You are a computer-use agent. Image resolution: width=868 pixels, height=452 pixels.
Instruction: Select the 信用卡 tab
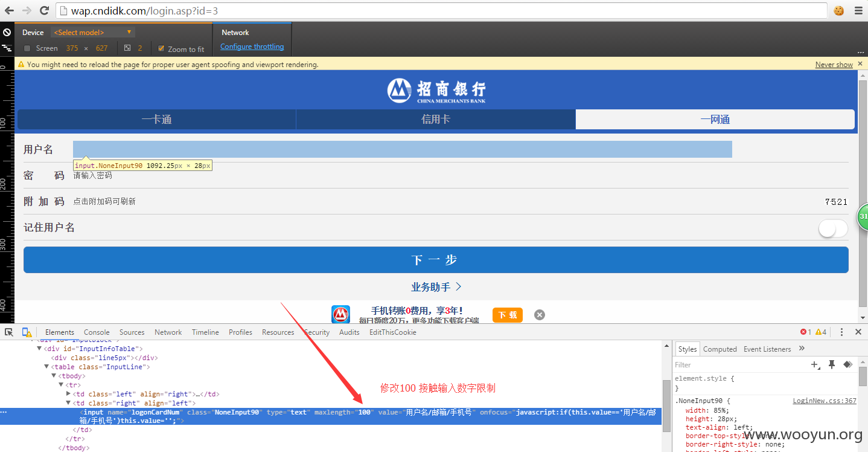[436, 120]
